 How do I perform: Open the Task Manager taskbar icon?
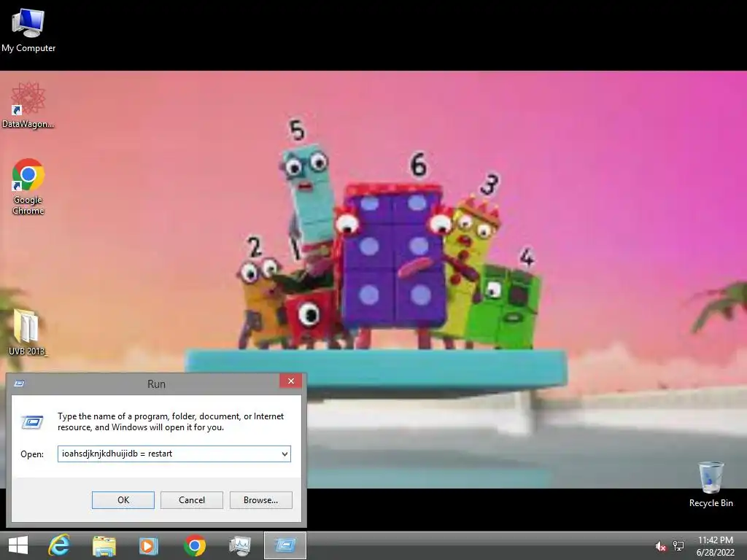pyautogui.click(x=239, y=545)
